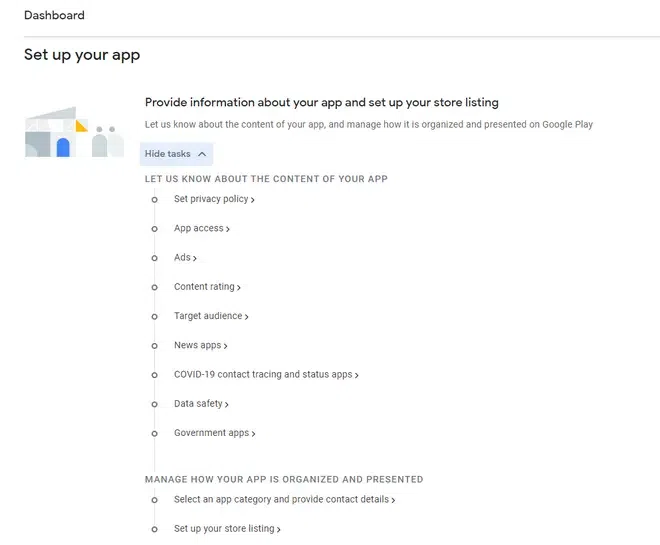Open COVID-19 contact tracing and status apps
660x545 pixels.
266,375
